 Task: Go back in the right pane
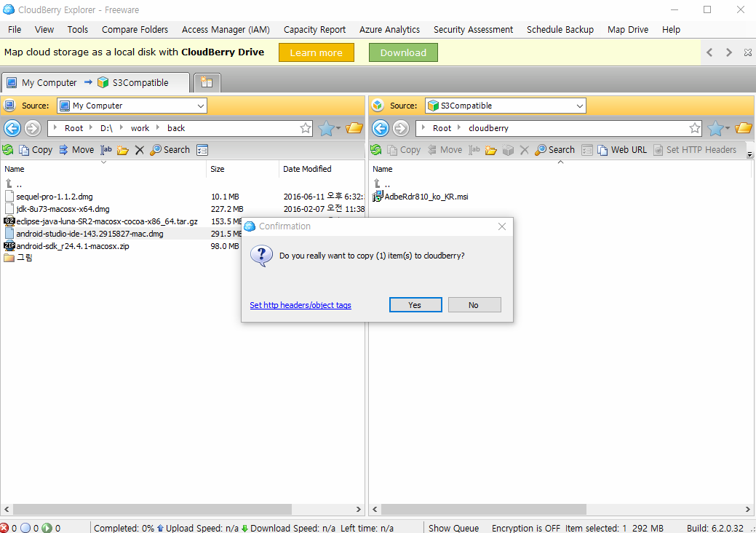381,128
